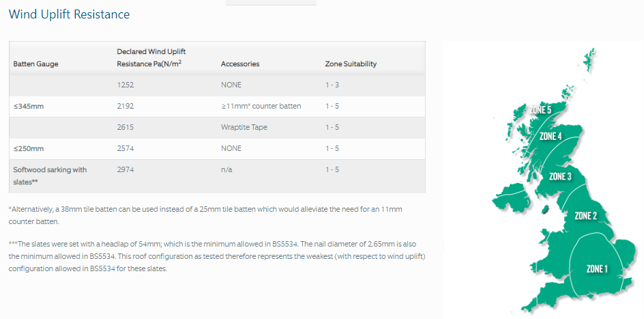Viewport: 644px width, 319px height.
Task: Click the Accessories column header
Action: (x=240, y=64)
